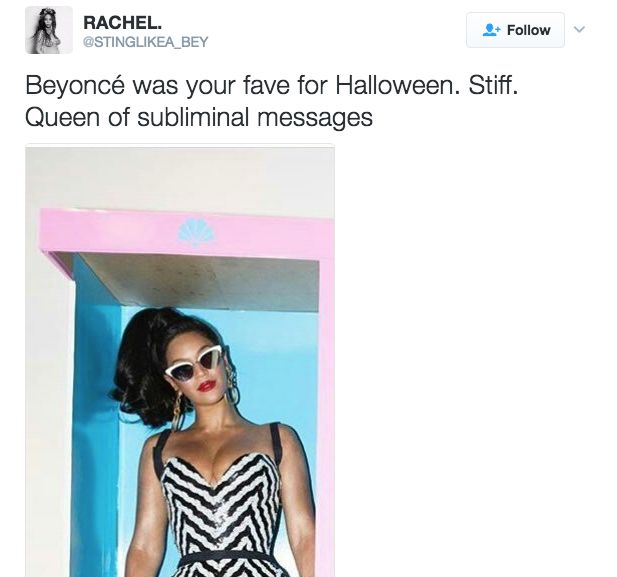Open the chevron dropdown beside Follow
Image resolution: width=617 pixels, height=577 pixels.
pos(579,29)
